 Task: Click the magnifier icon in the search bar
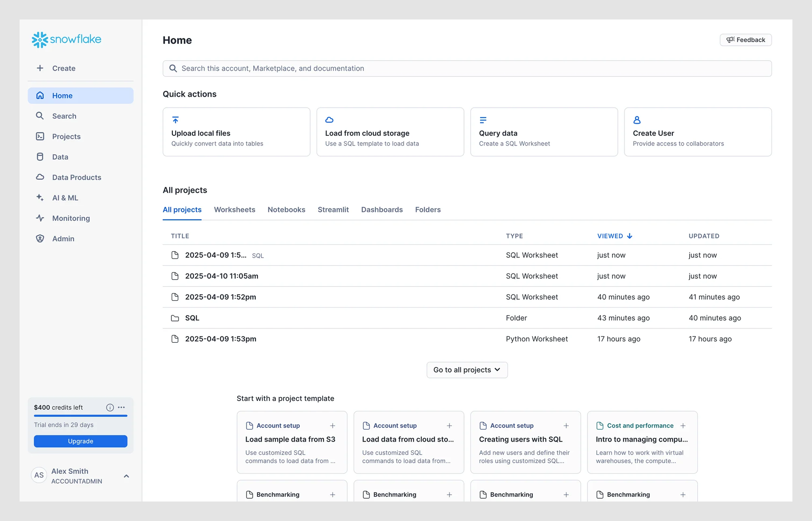click(x=173, y=68)
